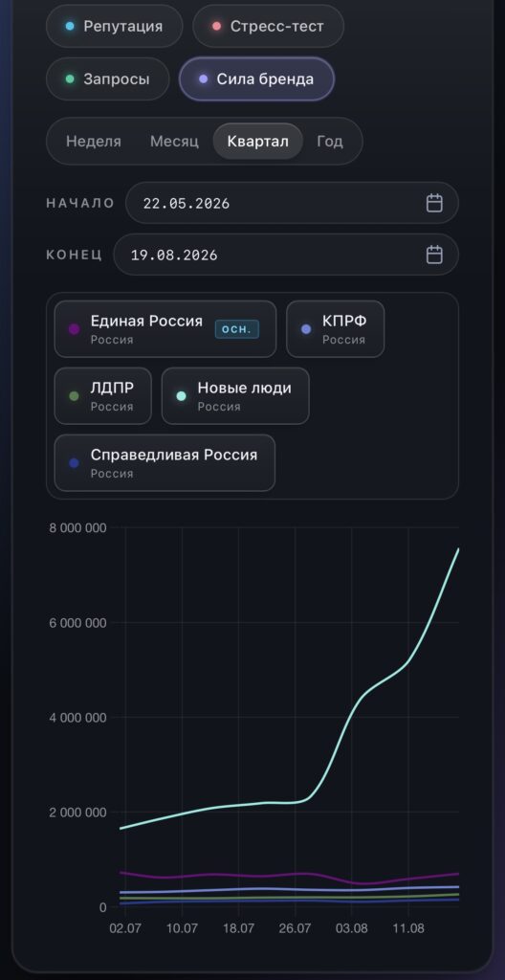Click the start date field 22.05.2026
Image resolution: width=505 pixels, height=980 pixels.
[x=292, y=203]
